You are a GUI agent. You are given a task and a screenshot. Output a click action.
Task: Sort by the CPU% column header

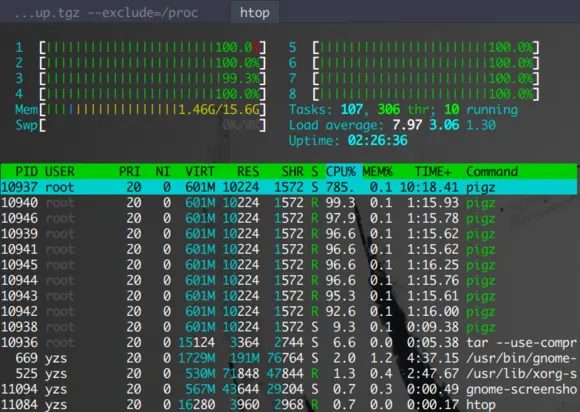click(340, 172)
